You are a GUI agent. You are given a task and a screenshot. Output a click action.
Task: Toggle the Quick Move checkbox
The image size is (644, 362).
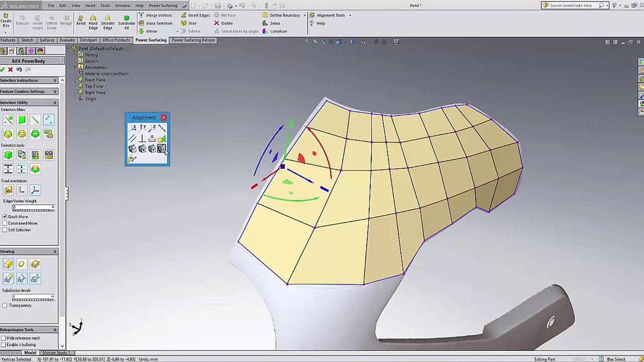pos(5,217)
